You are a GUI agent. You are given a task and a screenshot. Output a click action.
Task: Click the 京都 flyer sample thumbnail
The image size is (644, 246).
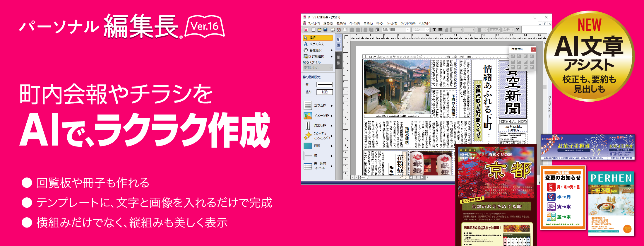496,195
